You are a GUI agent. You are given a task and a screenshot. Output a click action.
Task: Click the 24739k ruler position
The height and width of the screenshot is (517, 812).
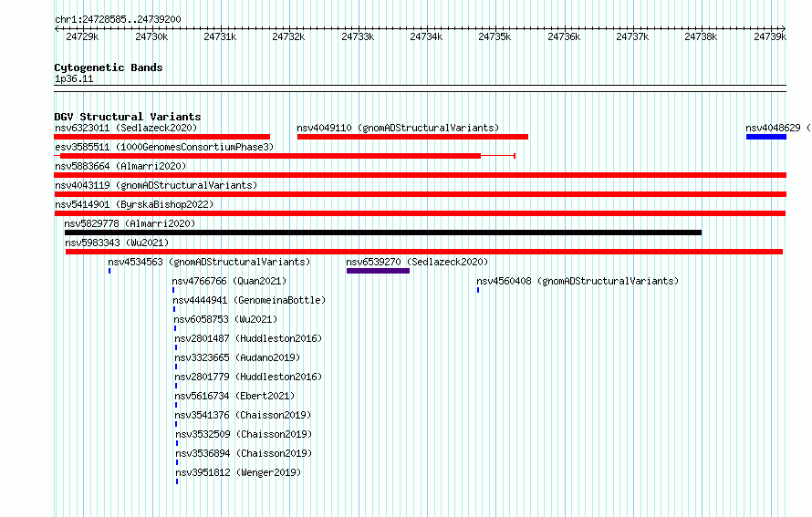(x=770, y=36)
